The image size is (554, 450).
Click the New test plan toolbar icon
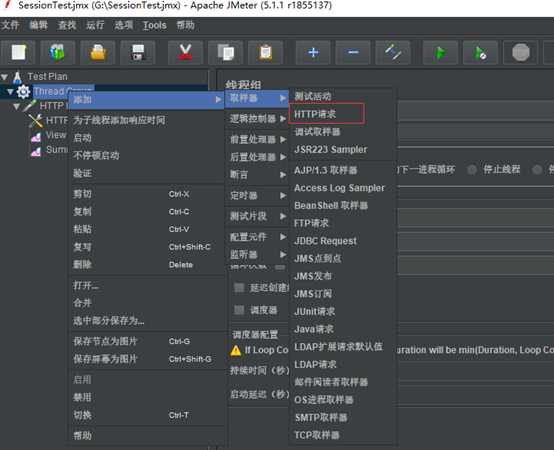18,52
